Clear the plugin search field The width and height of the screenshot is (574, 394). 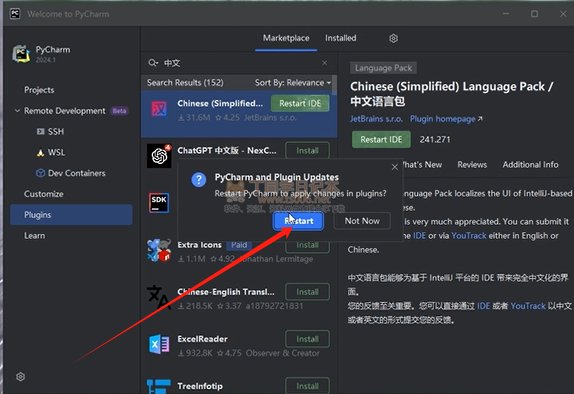[x=325, y=63]
